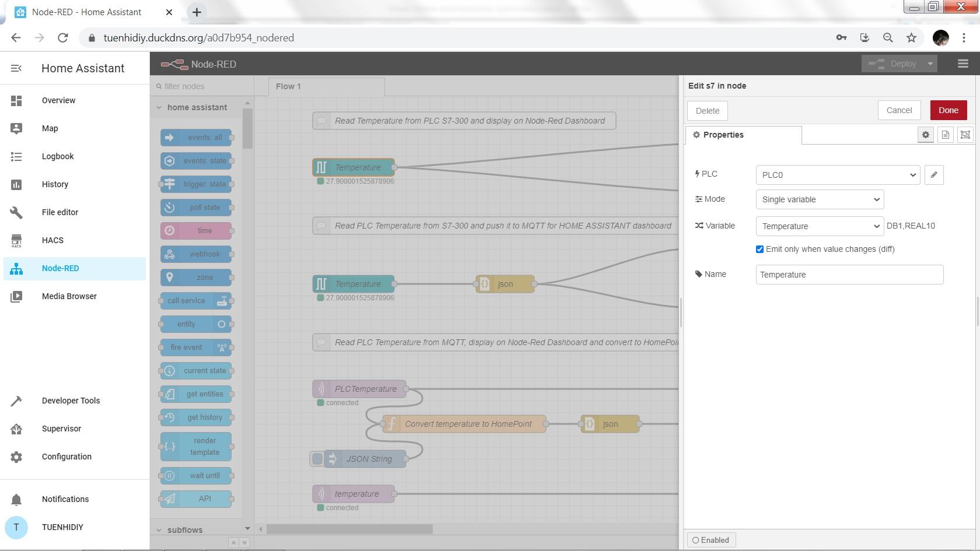Click the pencil icon to edit PLC0 configuration
Image resolution: width=980 pixels, height=551 pixels.
[934, 175]
